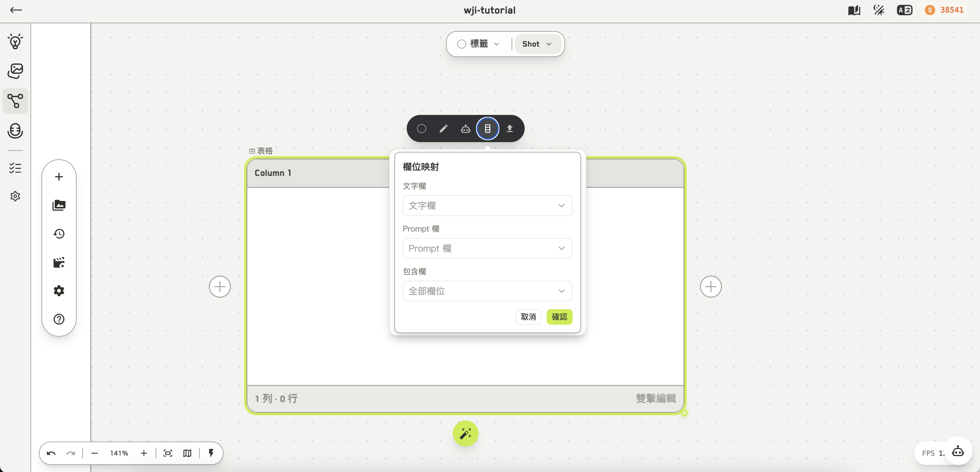Click the 表格 node title
The width and height of the screenshot is (980, 472).
coord(261,151)
